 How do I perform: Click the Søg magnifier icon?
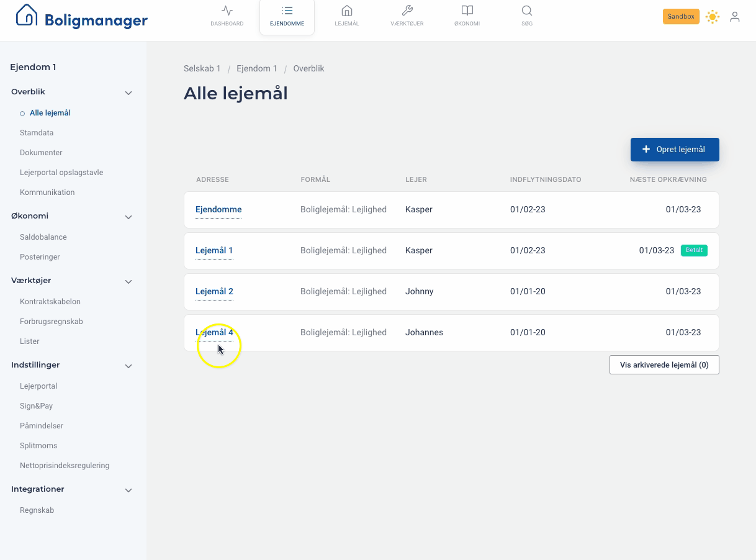coord(527,11)
